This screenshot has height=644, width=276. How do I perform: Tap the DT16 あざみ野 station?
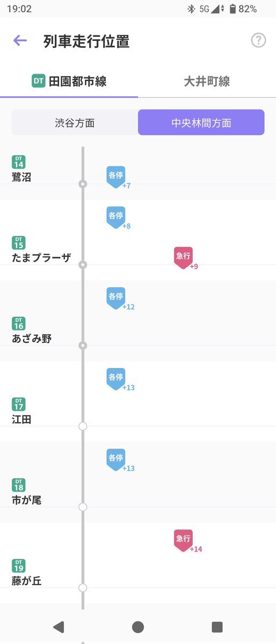(x=32, y=331)
